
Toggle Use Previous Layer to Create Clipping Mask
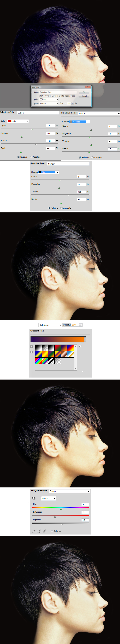(x=40, y=96)
